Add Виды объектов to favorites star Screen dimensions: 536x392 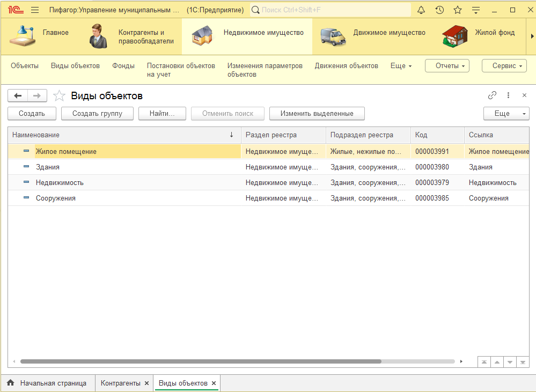click(59, 95)
